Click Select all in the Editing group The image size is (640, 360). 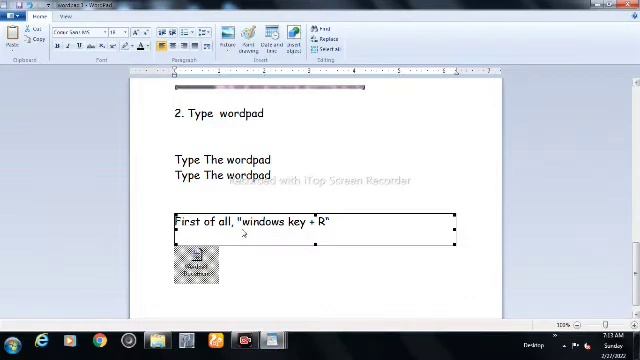(x=326, y=49)
